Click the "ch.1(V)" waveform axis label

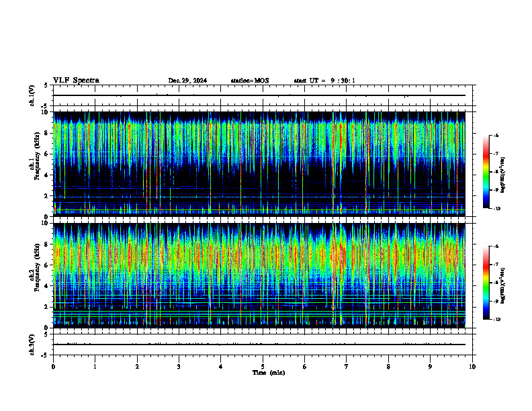32,95
